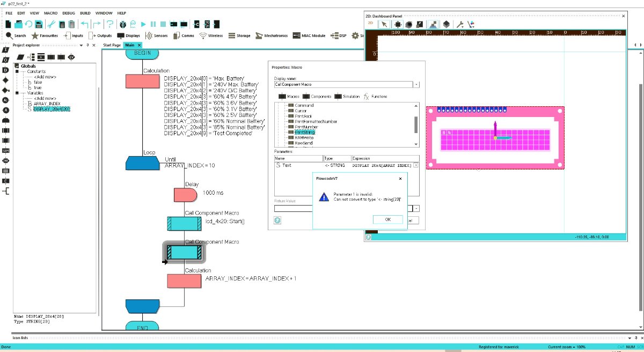Open the Search component tool
644x352 pixels.
coord(16,35)
